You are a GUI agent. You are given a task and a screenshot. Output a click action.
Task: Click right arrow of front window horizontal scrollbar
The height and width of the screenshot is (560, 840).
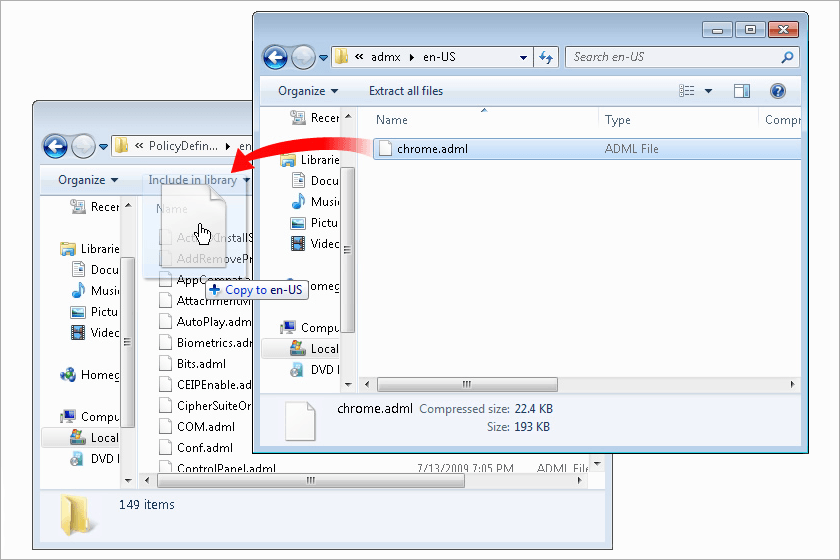click(792, 384)
